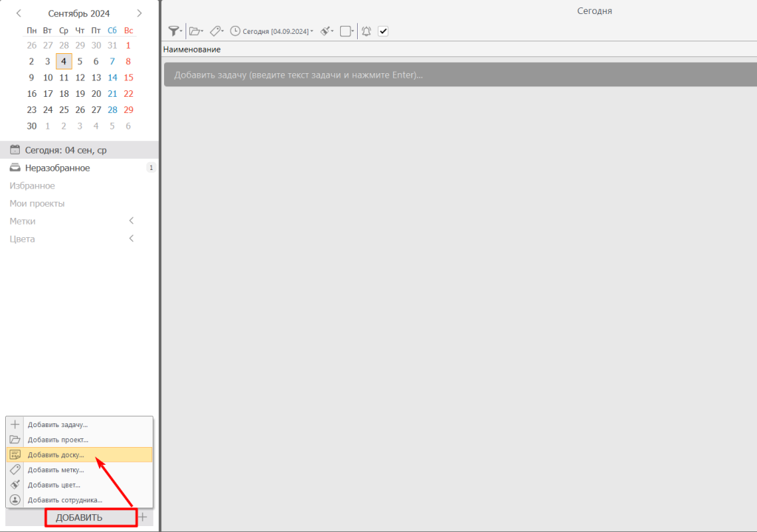The height and width of the screenshot is (532, 757).
Task: Go to the next month in the calendar
Action: tap(139, 13)
